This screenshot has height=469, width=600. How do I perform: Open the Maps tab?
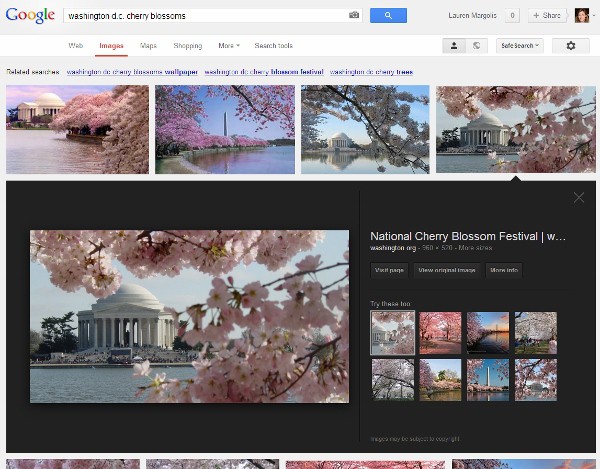[148, 46]
